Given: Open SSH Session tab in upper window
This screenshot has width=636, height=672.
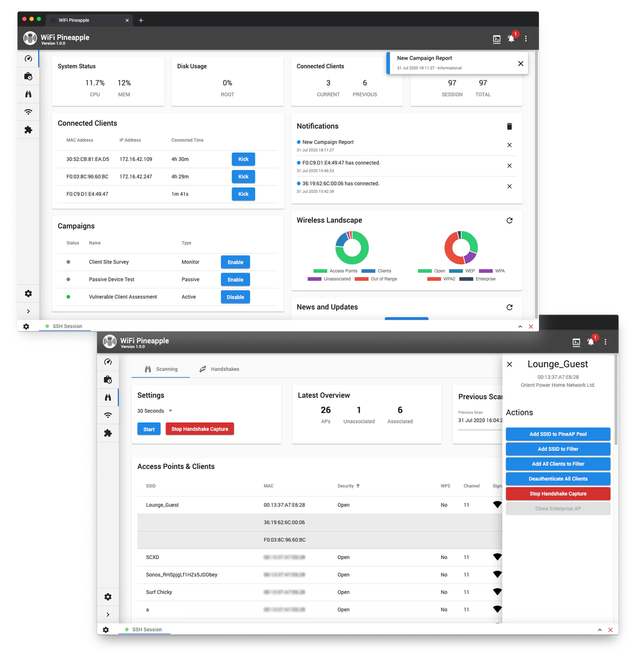Looking at the screenshot, I should pos(64,326).
